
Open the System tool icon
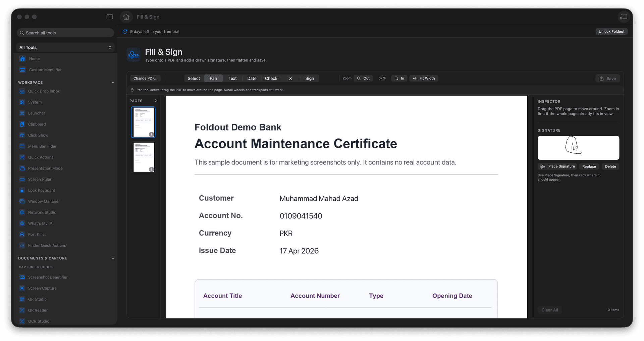pos(22,102)
